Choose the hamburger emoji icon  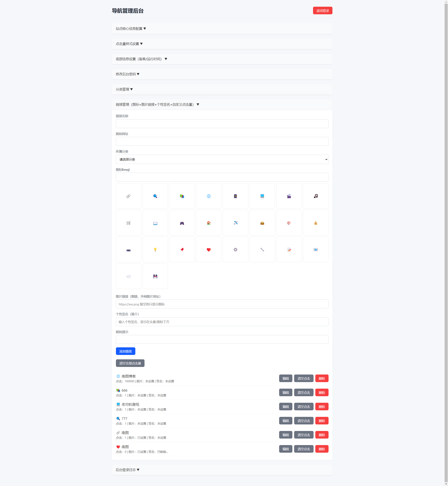pos(262,223)
